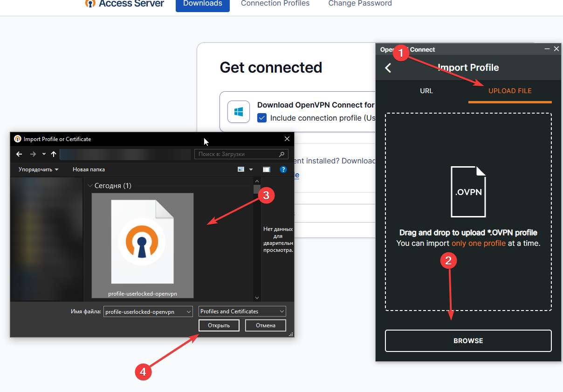The width and height of the screenshot is (563, 392).
Task: Click the Windows logo download icon
Action: pos(239,112)
